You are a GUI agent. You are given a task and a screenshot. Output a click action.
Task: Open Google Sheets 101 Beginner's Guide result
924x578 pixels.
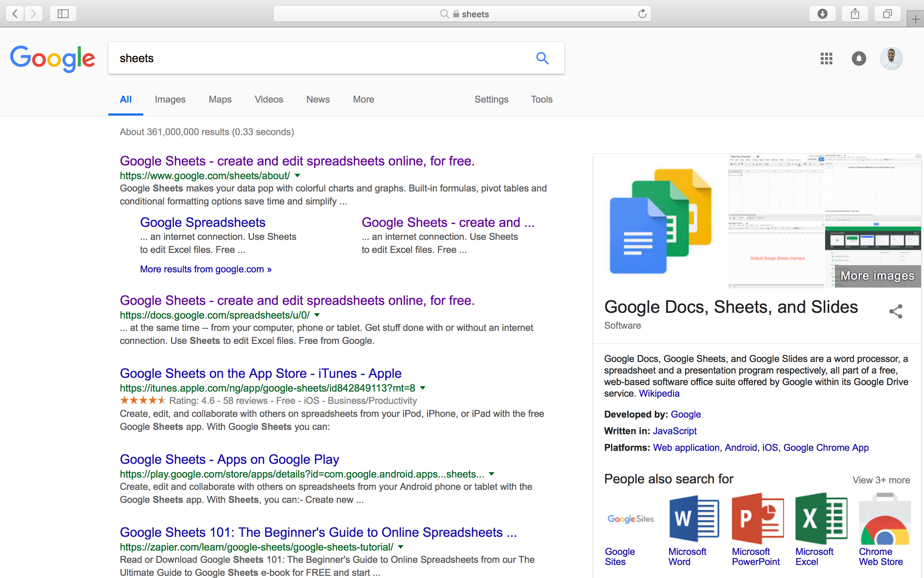[318, 532]
